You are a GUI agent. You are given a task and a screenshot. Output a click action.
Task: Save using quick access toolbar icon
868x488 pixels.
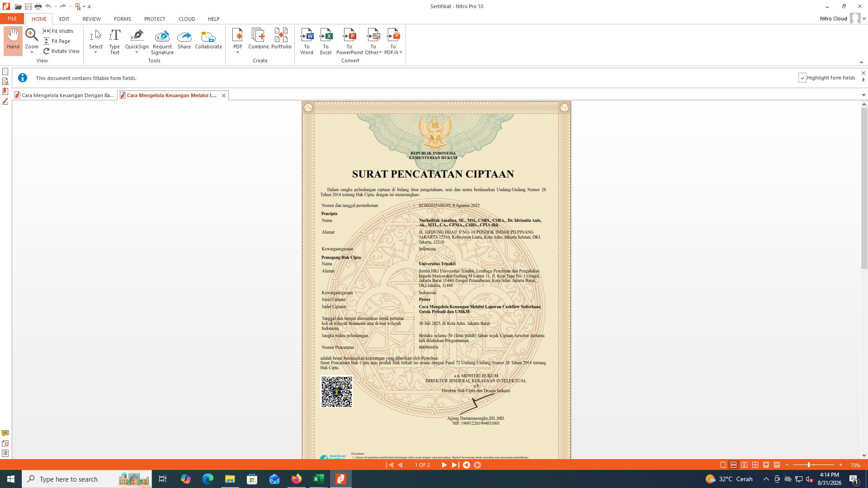point(28,6)
